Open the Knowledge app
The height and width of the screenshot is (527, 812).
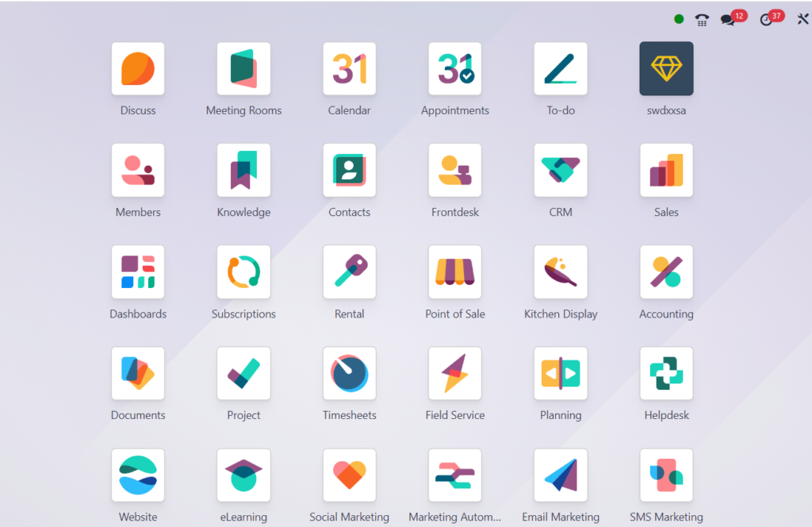coord(243,171)
